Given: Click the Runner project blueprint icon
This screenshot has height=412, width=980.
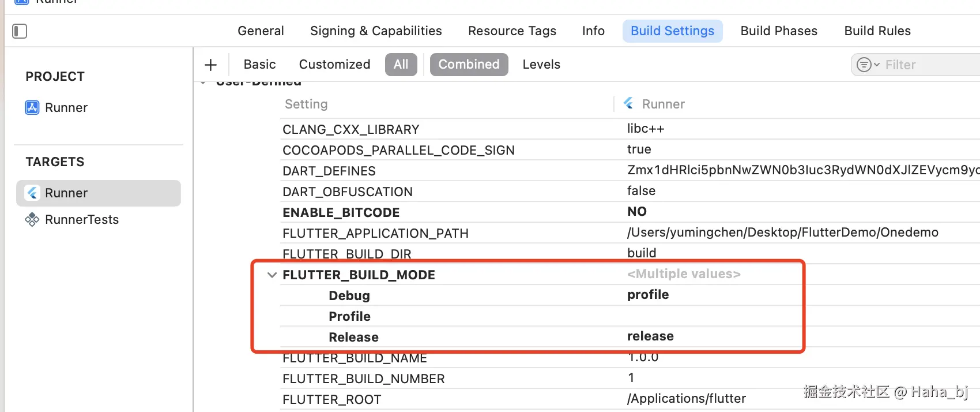Looking at the screenshot, I should pos(32,108).
